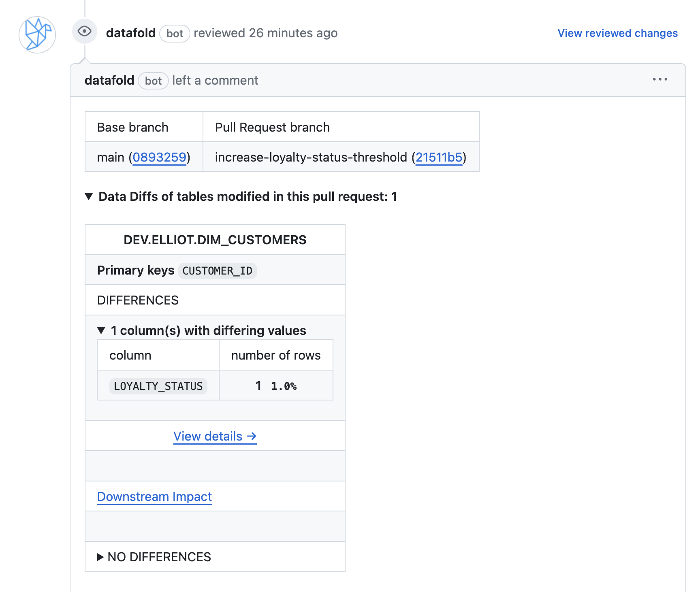Open pull request commit 21511b5 link
The image size is (700, 592).
tap(439, 157)
